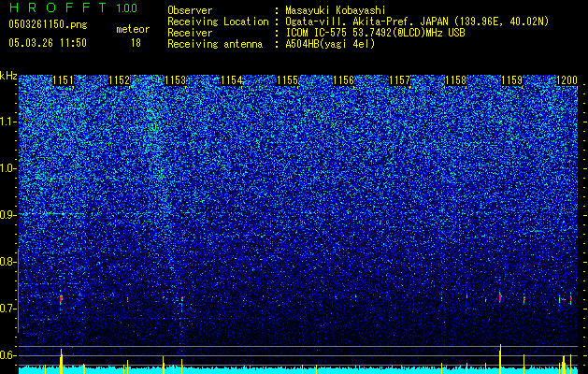
Task: Click the Receiving antenna label
Action: tap(215, 44)
